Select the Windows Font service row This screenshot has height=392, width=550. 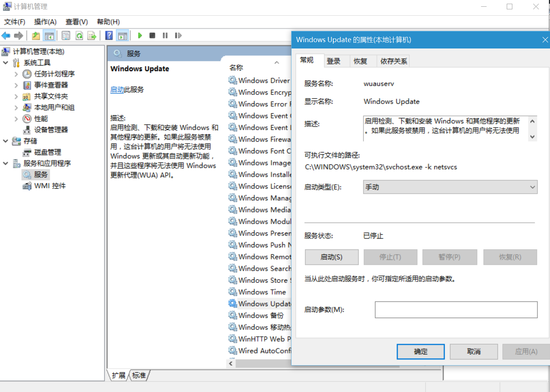260,151
